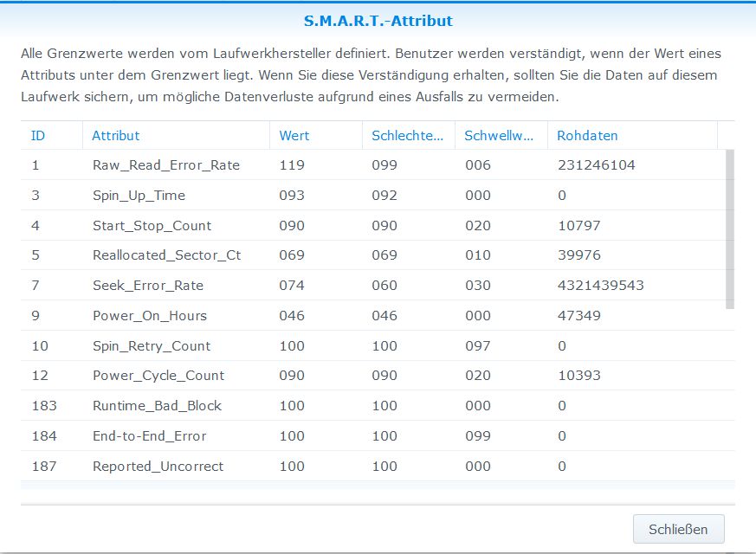
Task: Click the worst value 060
Action: [384, 286]
